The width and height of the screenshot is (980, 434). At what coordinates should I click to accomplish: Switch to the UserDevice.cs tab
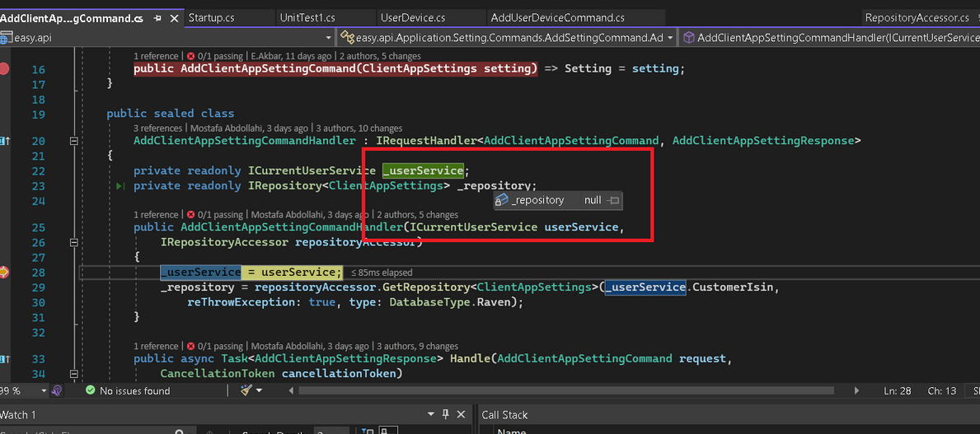(412, 18)
